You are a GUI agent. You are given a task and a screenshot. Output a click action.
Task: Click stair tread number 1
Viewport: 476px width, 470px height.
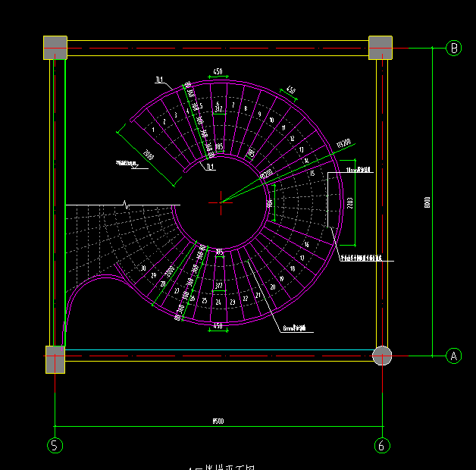(x=152, y=130)
